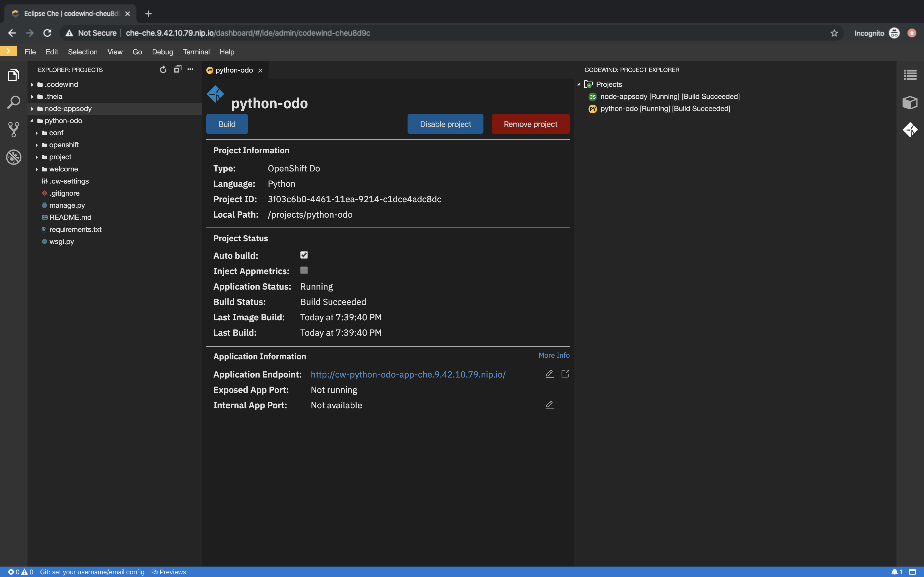Open the Explorer view in the activity bar
924x577 pixels.
[x=13, y=75]
